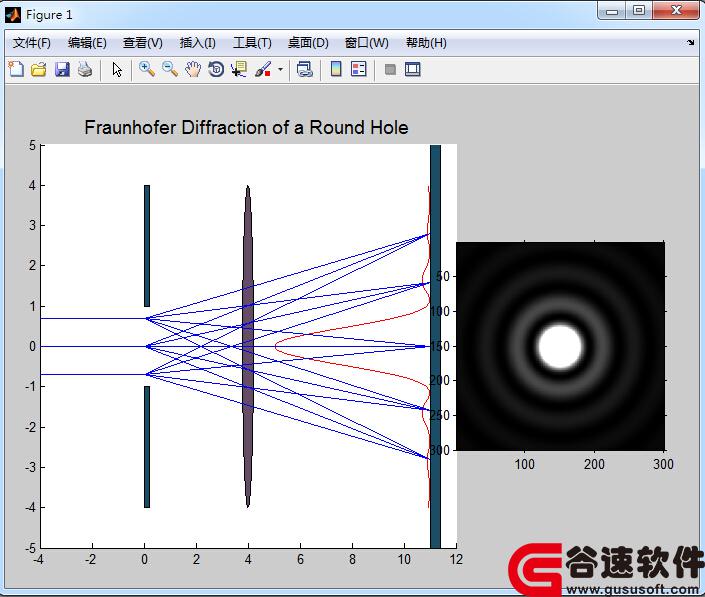Open the 文件(F) menu

click(x=31, y=43)
